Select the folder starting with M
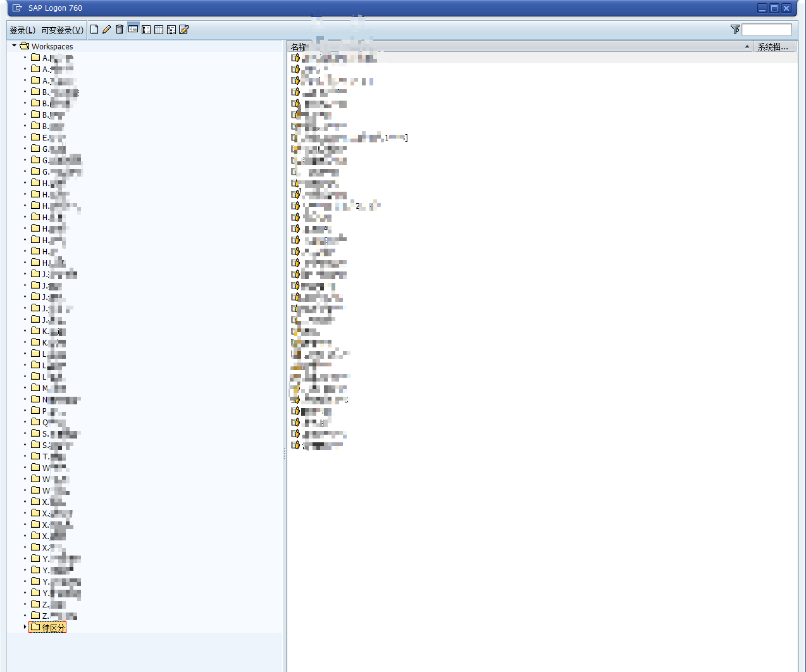 click(x=49, y=388)
